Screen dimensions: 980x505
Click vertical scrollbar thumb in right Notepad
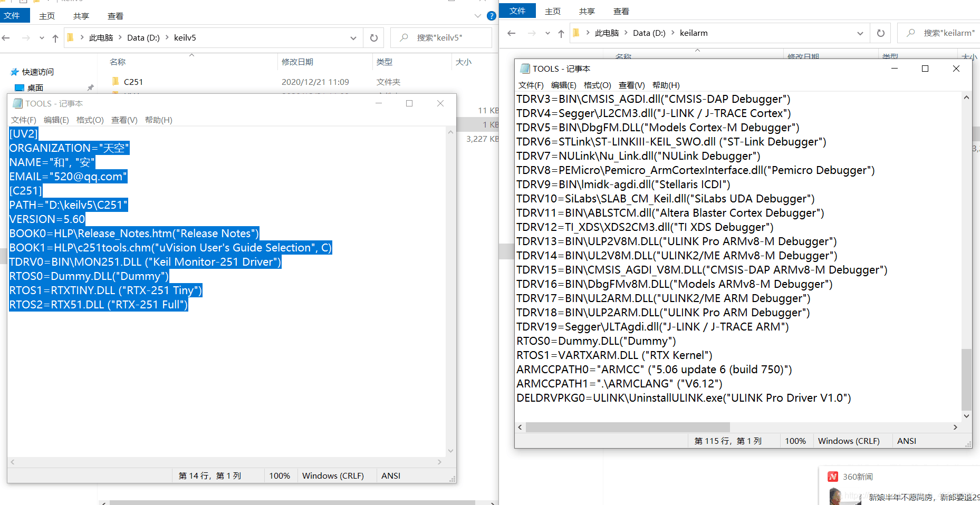[966, 379]
